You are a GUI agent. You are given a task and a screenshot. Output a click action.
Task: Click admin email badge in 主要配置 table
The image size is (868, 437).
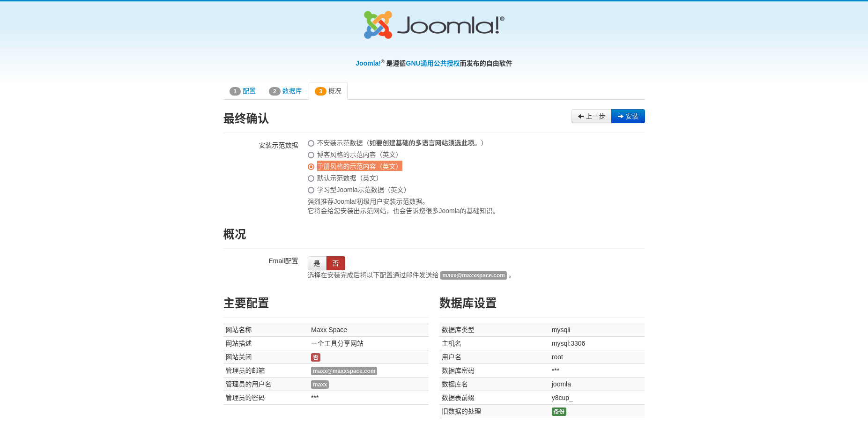coord(344,371)
